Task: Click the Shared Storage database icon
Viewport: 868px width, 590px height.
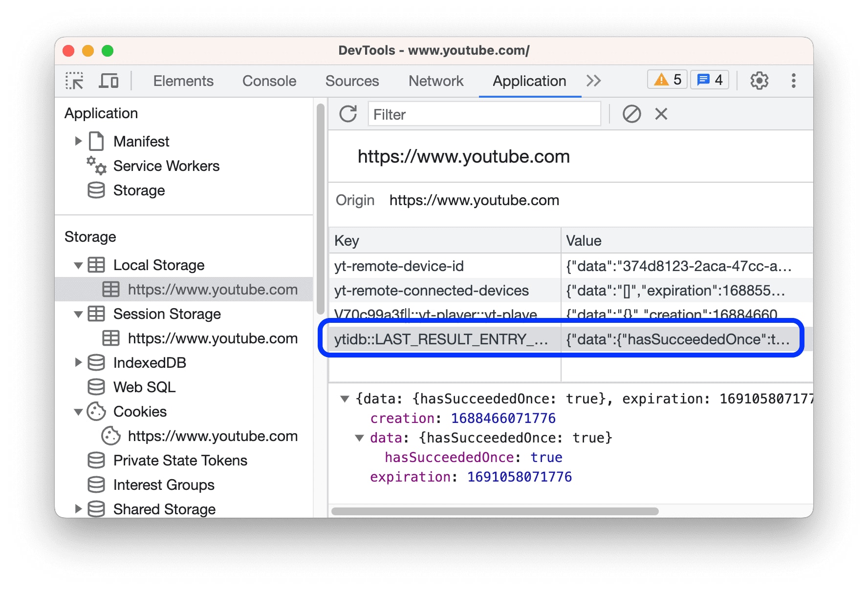Action: pyautogui.click(x=96, y=509)
